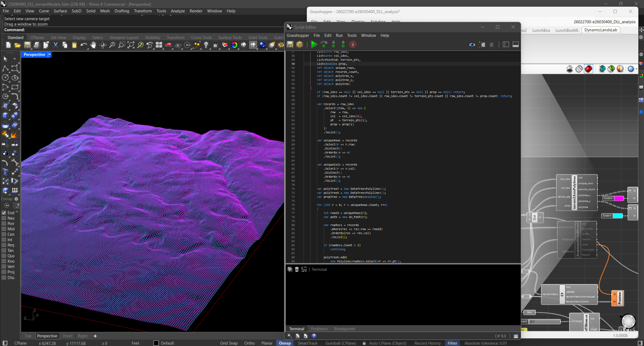This screenshot has height=346, width=644.
Task: Expand the Osnap panel double-chevron
Action: coord(17,212)
